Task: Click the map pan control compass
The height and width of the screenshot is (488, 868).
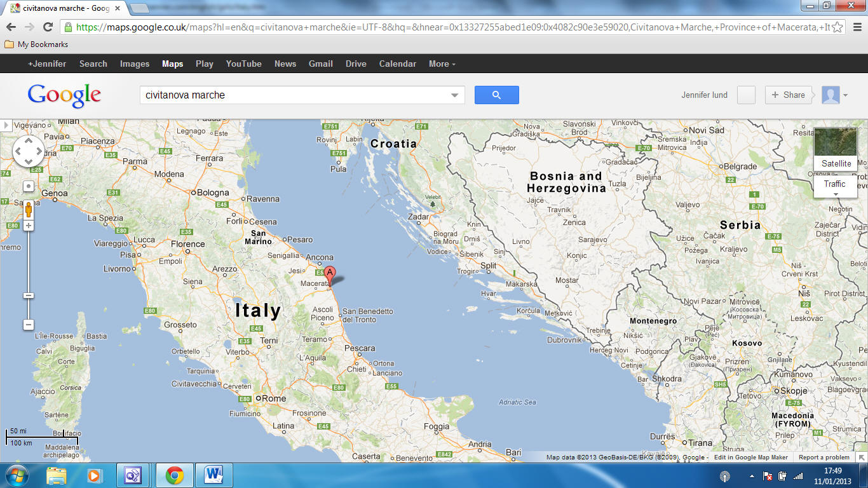Action: [x=29, y=151]
